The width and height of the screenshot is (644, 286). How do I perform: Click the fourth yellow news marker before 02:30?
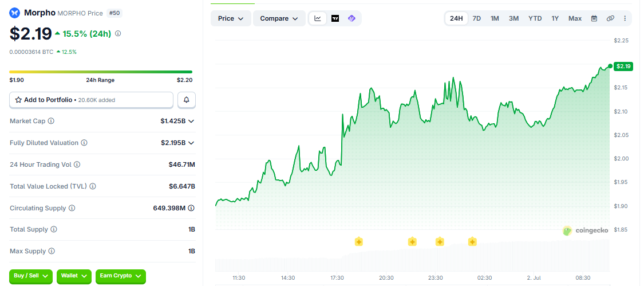click(x=472, y=241)
